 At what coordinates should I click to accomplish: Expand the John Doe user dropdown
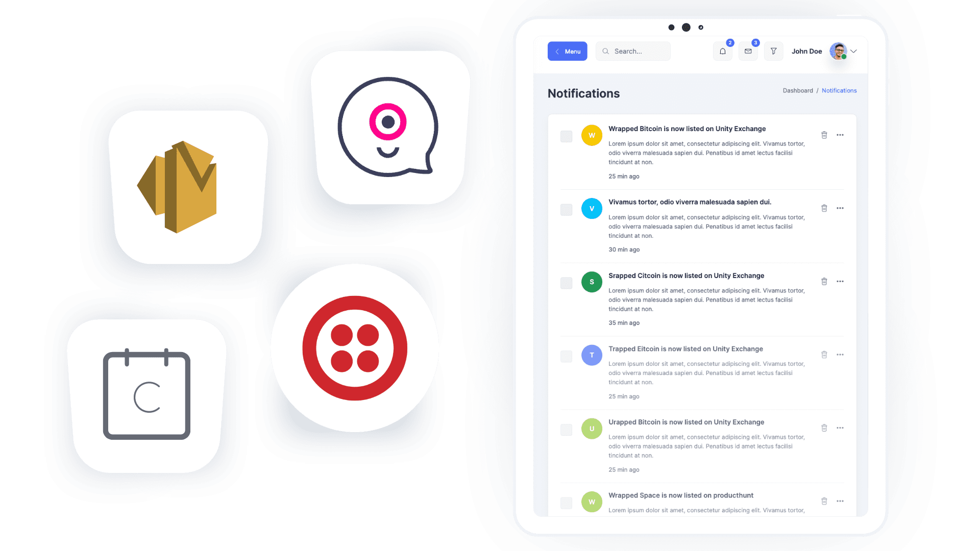pos(854,51)
